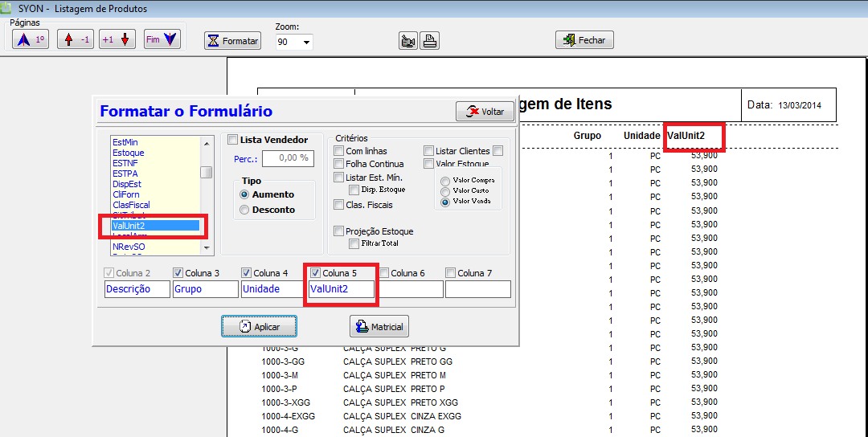Click the Formatar hourglass button

click(233, 40)
